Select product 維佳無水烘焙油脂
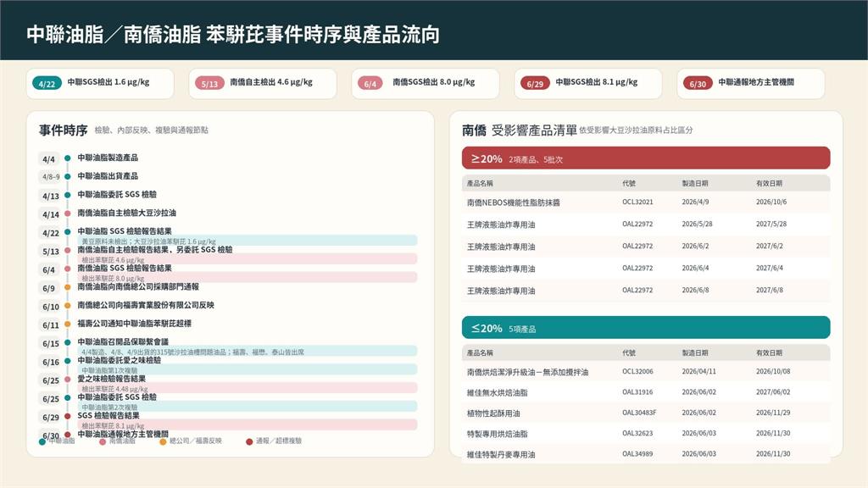The height and width of the screenshot is (488, 868). [x=497, y=393]
